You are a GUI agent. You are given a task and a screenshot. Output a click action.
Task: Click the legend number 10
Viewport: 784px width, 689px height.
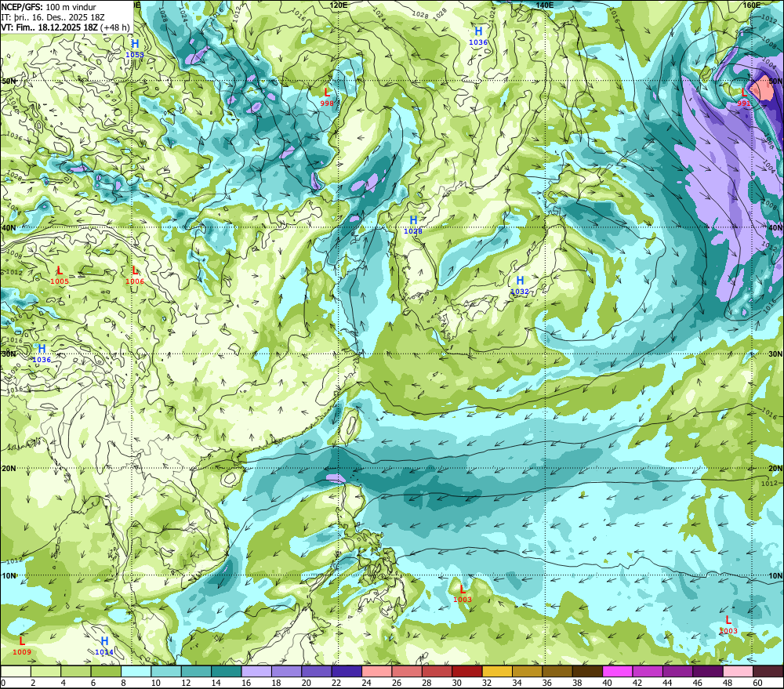[x=156, y=683]
